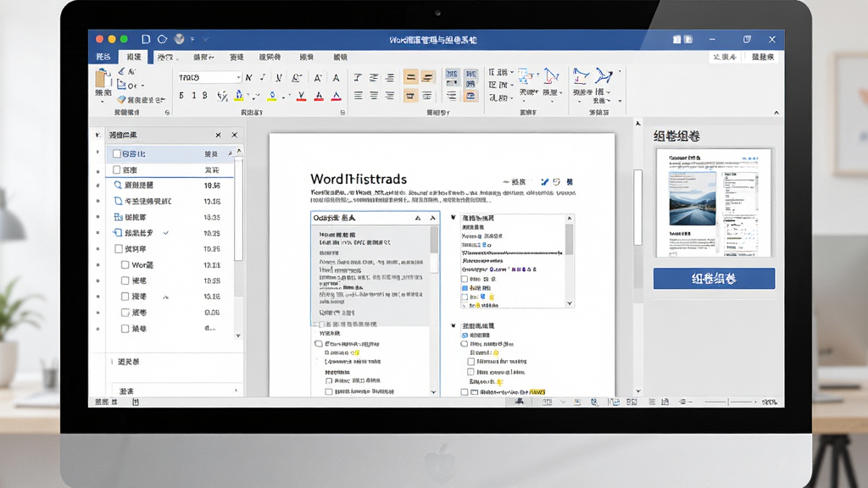Screen dimensions: 868x488
Task: Click the yellow-underlined circle shading color button
Action: (272, 97)
